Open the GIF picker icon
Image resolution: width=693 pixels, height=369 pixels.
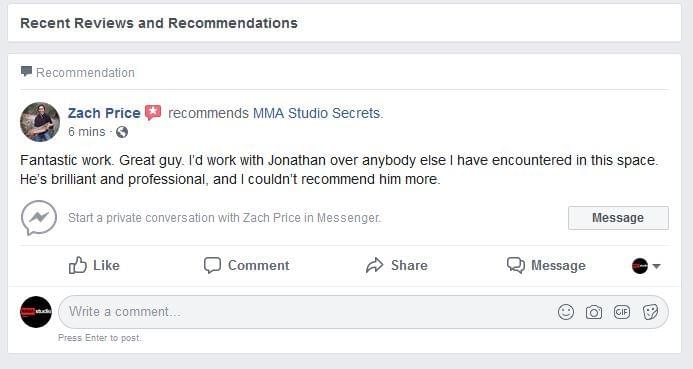(622, 312)
